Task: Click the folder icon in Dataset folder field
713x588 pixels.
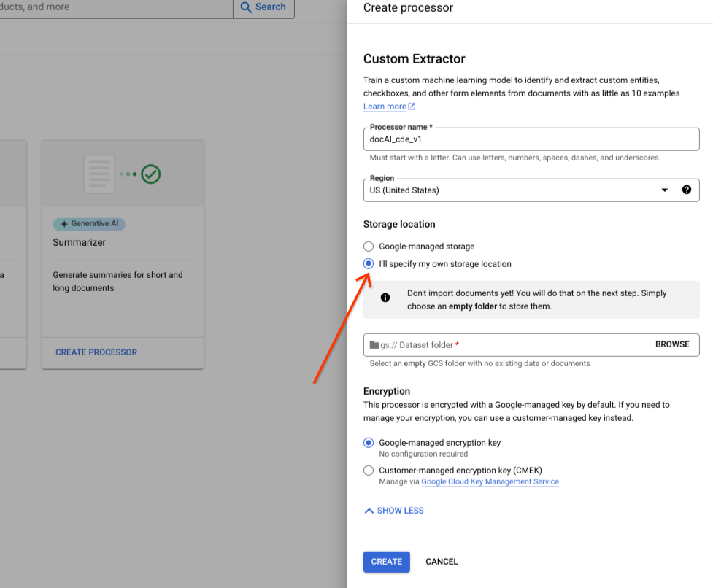Action: click(374, 345)
